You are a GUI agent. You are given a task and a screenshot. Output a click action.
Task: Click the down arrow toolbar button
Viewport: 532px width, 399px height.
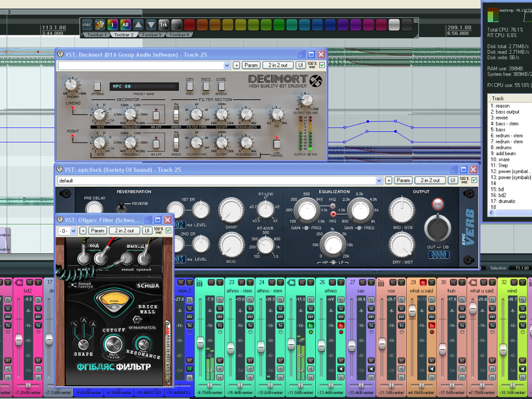[151, 25]
